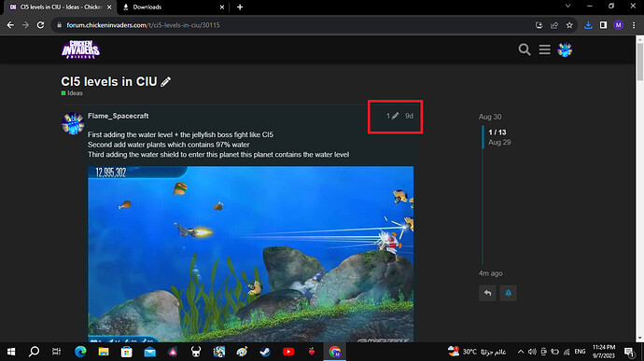Open Windows notification center
Viewport: 644px width, 361px height.
629,352
